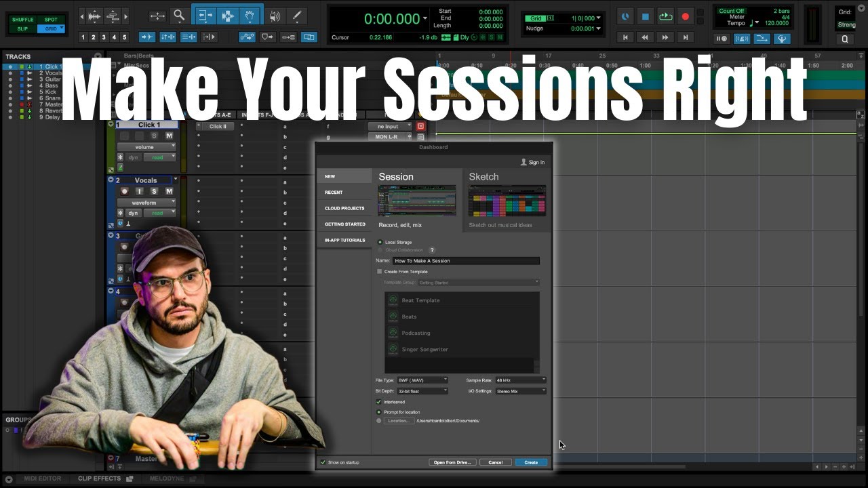This screenshot has height=488, width=868.
Task: Open the Grid value dropdown
Action: (x=599, y=18)
